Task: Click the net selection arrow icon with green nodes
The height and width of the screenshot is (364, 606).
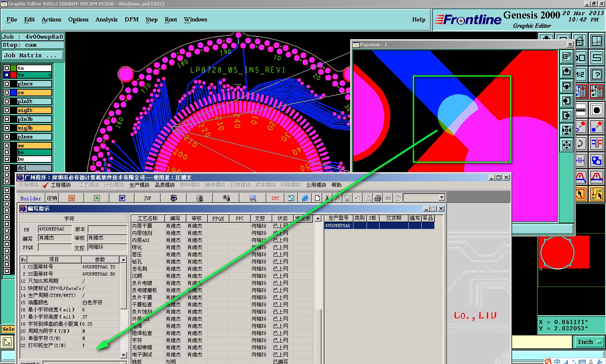Action: coord(597,194)
